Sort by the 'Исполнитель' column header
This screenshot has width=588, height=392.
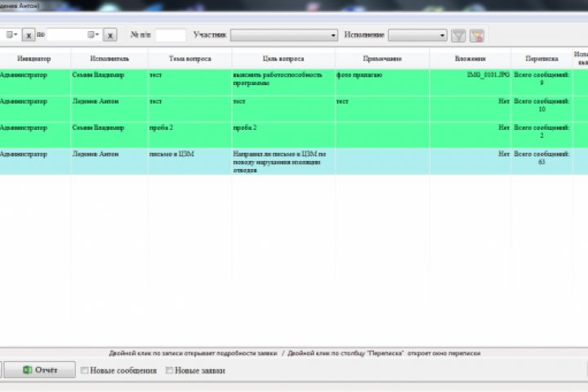click(109, 59)
